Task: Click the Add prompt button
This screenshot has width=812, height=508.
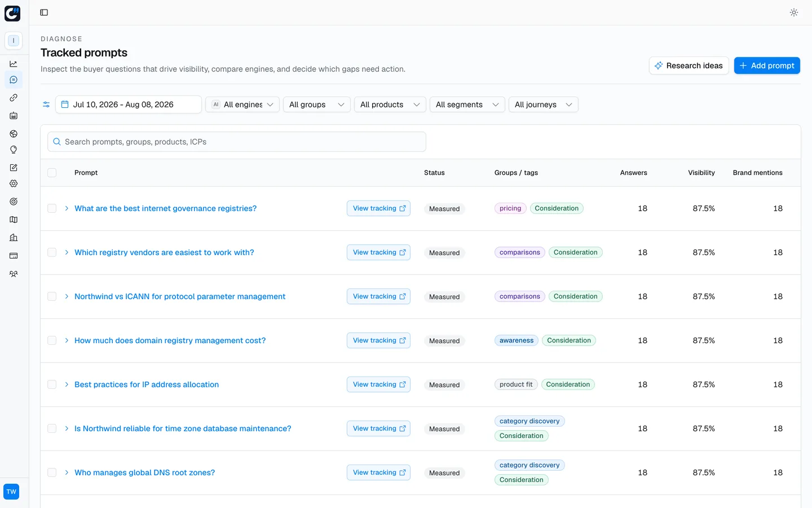Action: [767, 65]
